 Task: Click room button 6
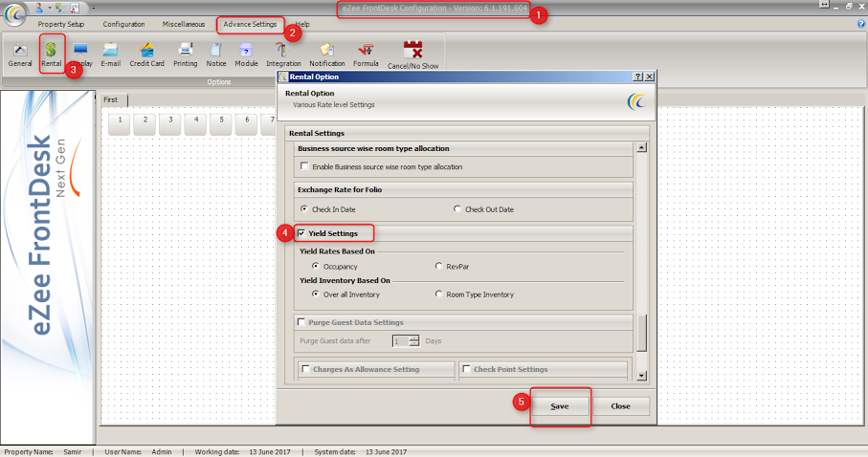coord(247,124)
